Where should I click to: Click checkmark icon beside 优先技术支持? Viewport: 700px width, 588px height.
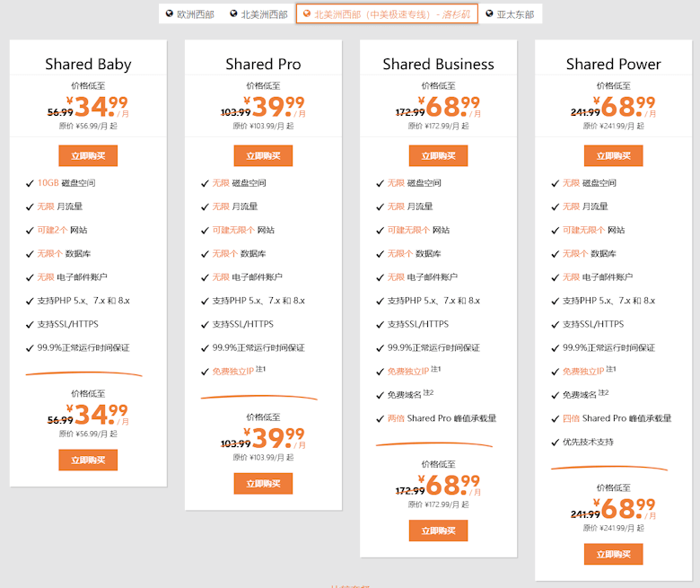pos(555,442)
